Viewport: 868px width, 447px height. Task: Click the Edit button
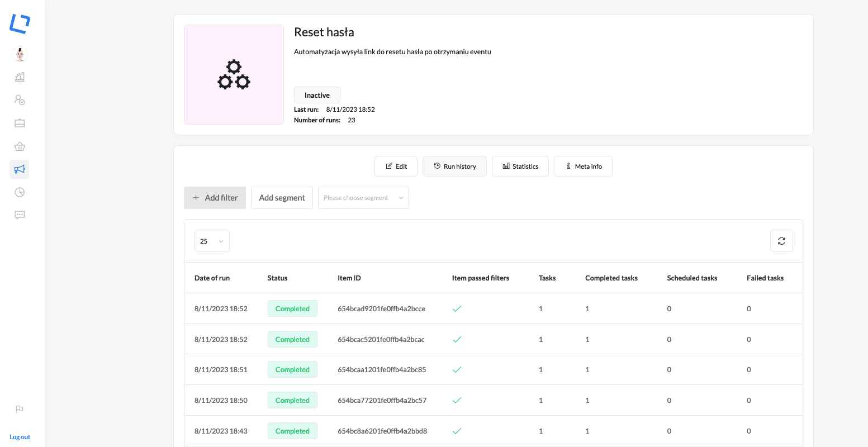coord(396,167)
